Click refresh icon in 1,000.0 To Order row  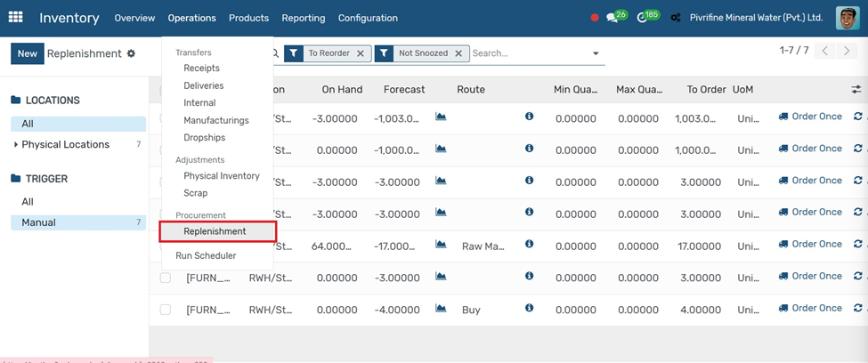[858, 149]
